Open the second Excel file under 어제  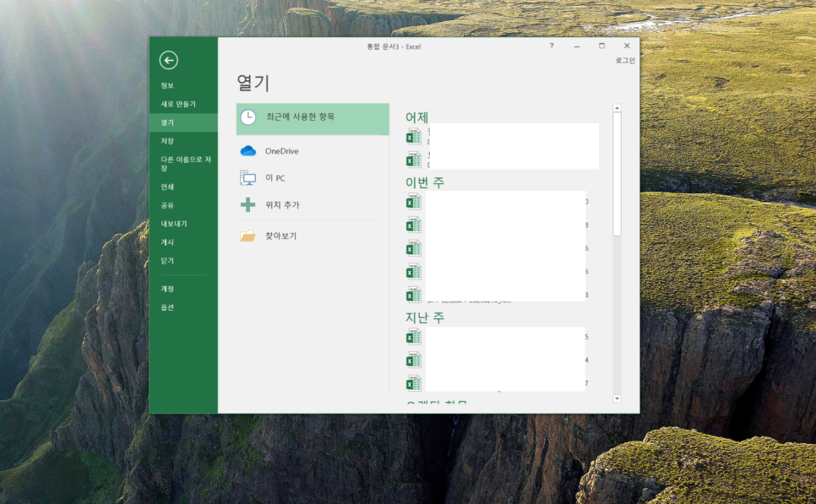click(503, 160)
